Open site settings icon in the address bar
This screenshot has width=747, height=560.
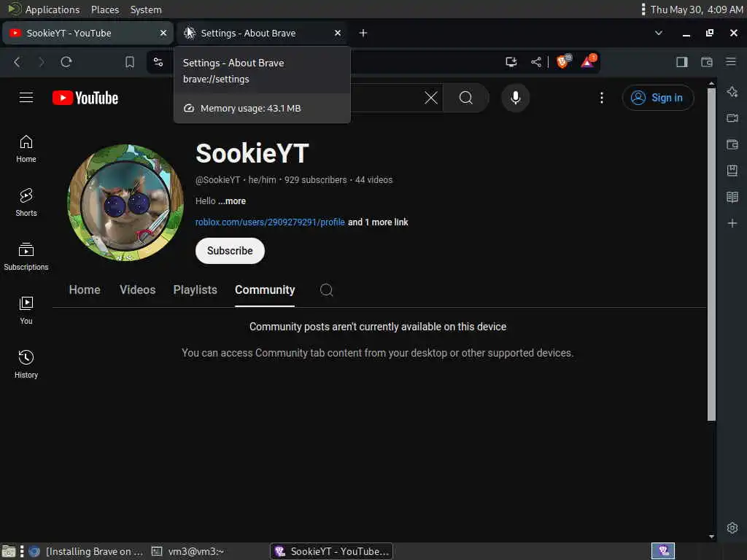(158, 62)
